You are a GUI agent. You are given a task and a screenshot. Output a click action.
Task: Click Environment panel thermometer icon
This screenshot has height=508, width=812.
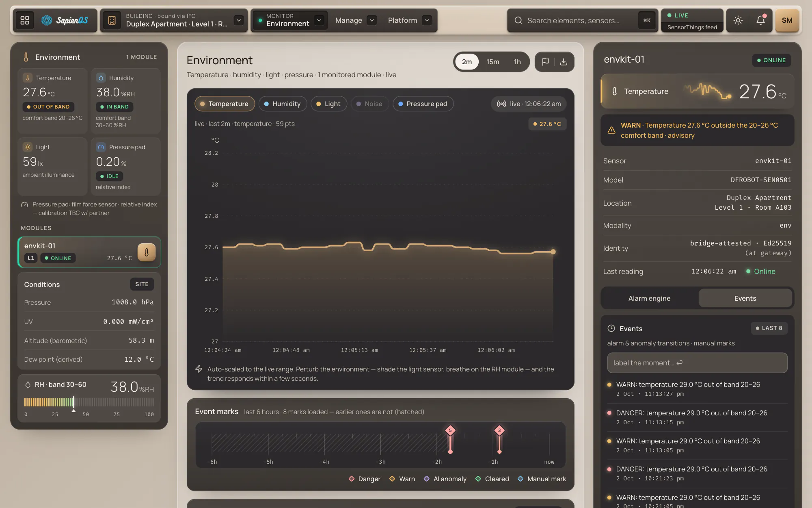pos(26,57)
